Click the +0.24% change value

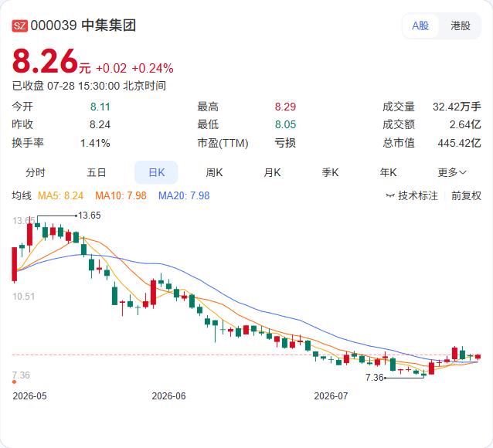(x=152, y=68)
